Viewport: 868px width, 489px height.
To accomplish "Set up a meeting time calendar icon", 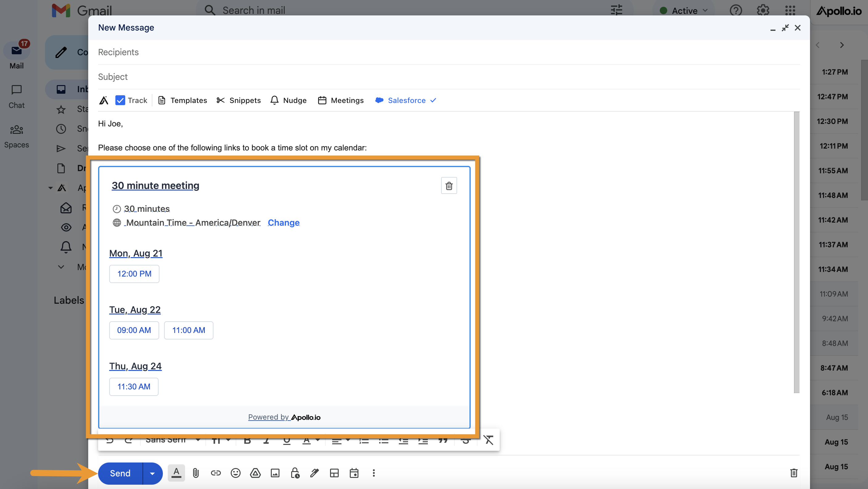I will coord(354,473).
